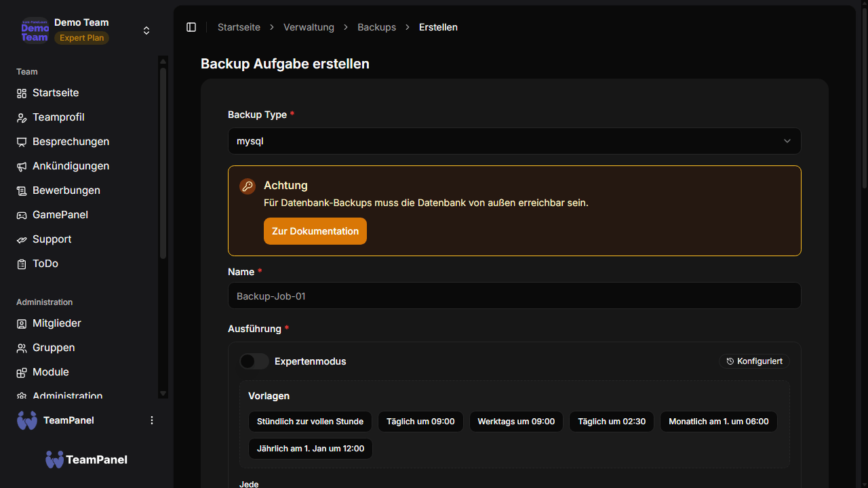This screenshot has width=868, height=488.
Task: Click the sidebar scrollbar down arrow
Action: (163, 394)
